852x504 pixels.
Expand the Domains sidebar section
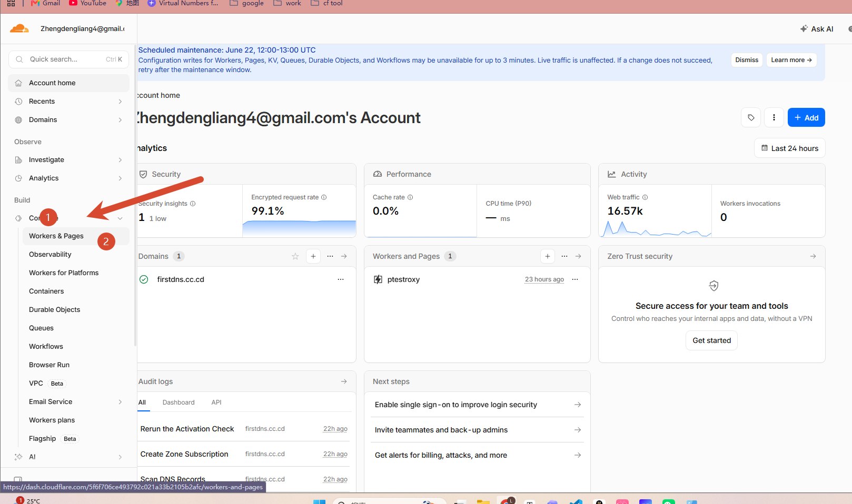(68, 120)
